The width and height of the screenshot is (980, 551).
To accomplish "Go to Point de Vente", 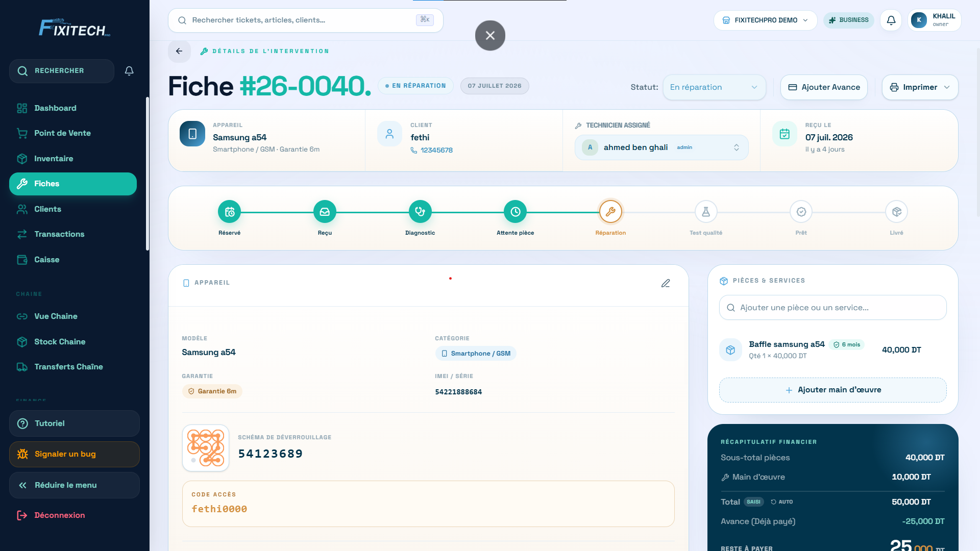I will 73,133.
